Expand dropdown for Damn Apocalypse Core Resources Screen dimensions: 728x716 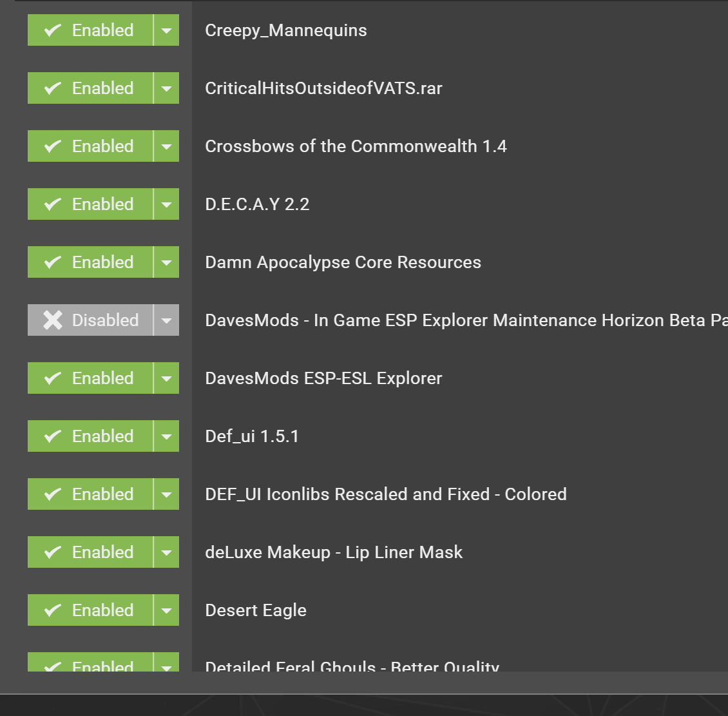166,262
